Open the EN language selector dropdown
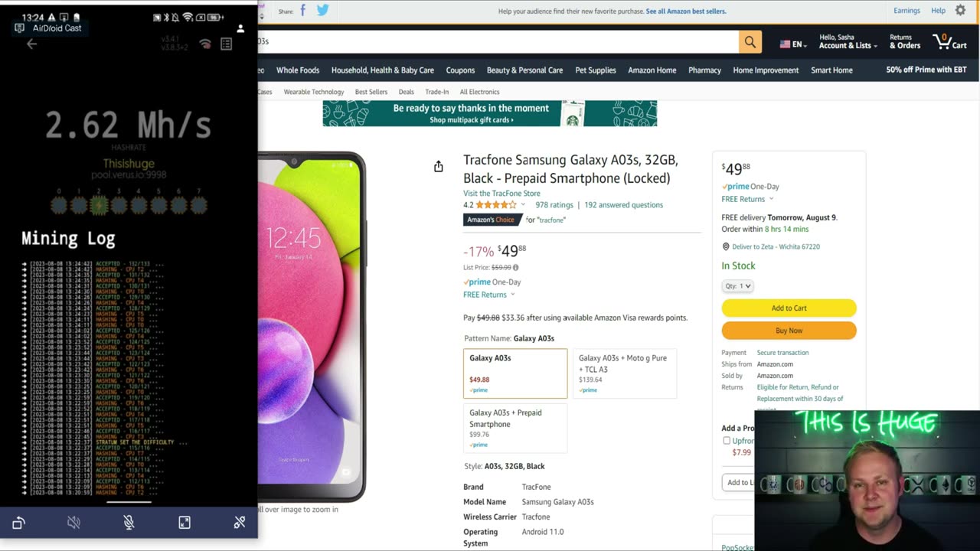This screenshot has height=551, width=980. pyautogui.click(x=792, y=44)
